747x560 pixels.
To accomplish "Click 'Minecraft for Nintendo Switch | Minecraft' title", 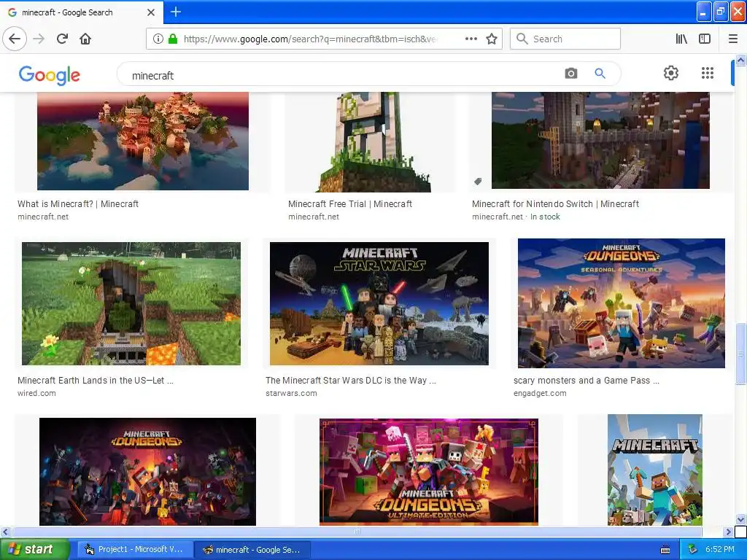I will click(555, 204).
